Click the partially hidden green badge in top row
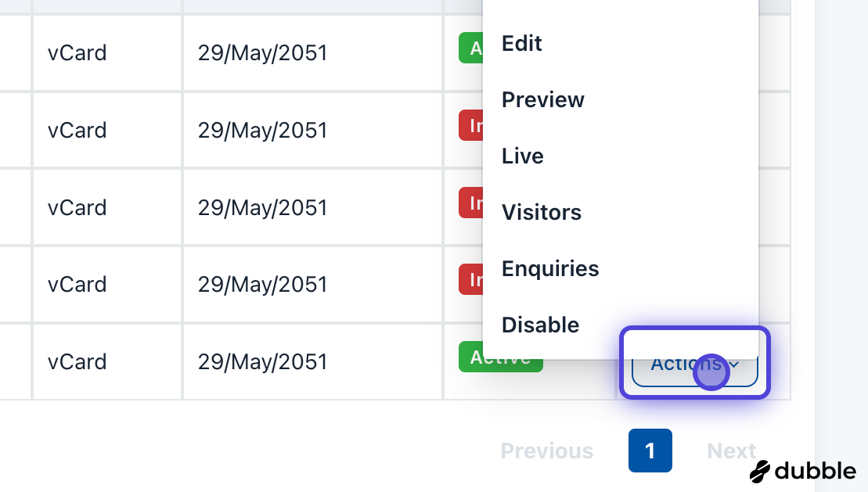 pyautogui.click(x=470, y=49)
